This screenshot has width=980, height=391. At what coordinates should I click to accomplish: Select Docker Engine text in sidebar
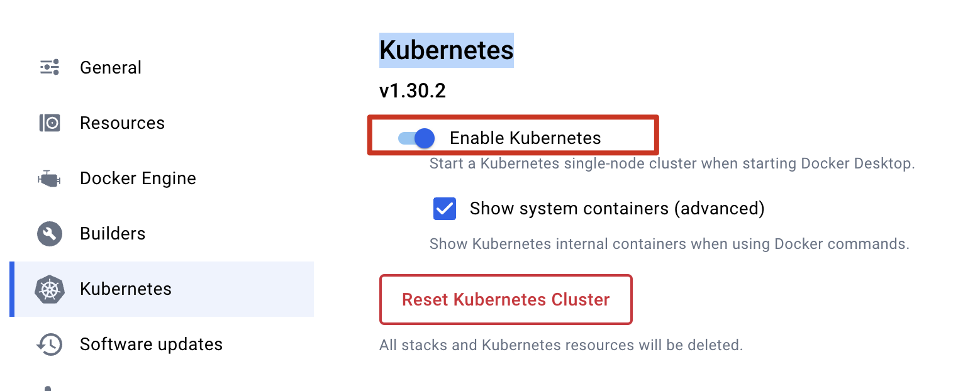(138, 179)
